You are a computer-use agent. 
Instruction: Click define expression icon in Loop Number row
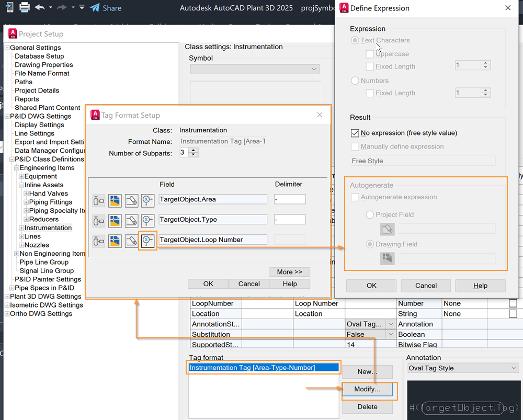(x=147, y=241)
